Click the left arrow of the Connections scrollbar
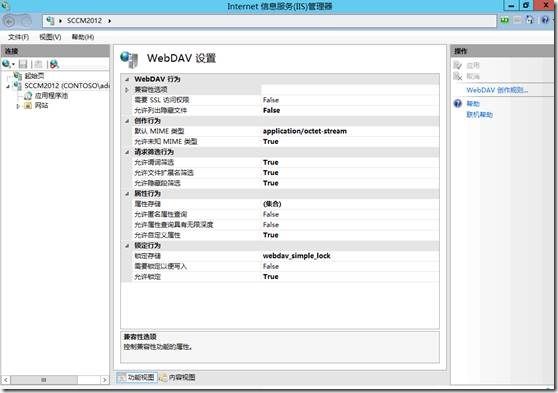Viewport: 558px width, 393px height. click(6, 380)
